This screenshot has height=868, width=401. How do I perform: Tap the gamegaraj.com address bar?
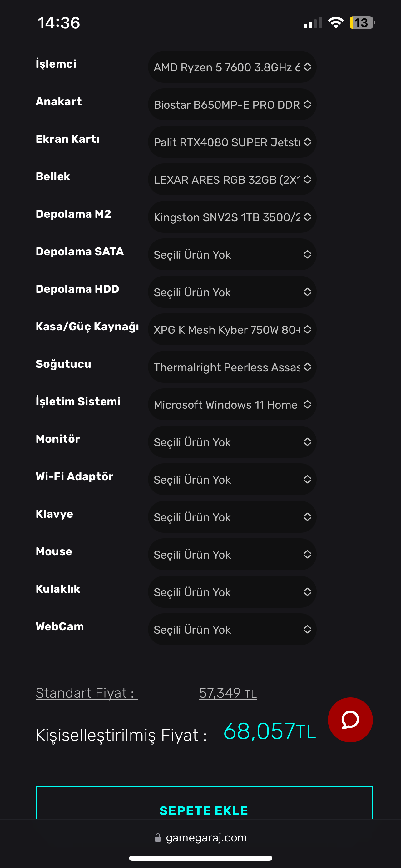tap(206, 838)
